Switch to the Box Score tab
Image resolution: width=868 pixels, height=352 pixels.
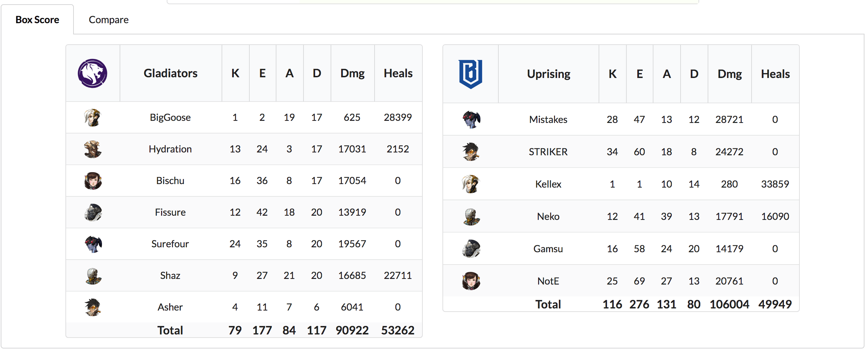coord(37,20)
